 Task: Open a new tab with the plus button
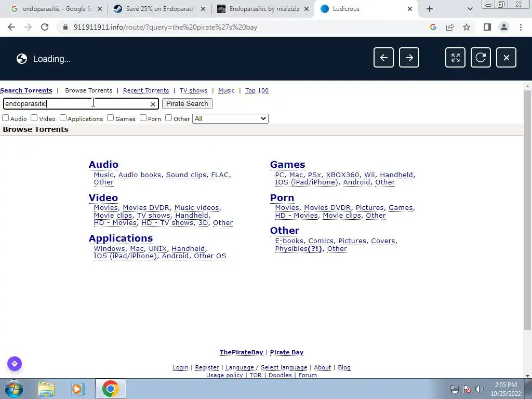pyautogui.click(x=430, y=9)
